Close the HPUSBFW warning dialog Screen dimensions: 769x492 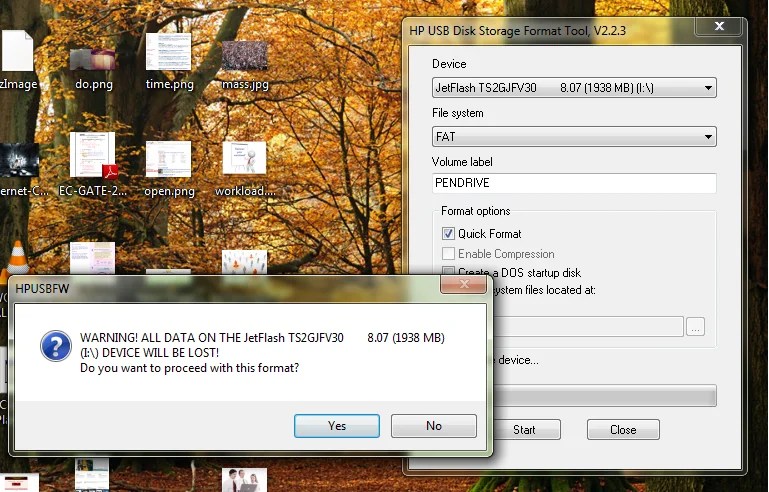[x=463, y=284]
